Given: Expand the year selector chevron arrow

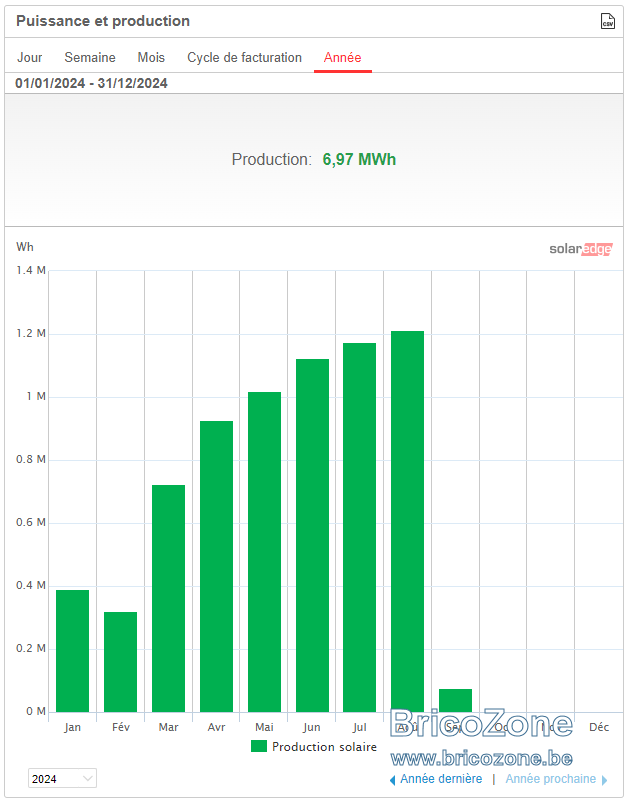Looking at the screenshot, I should (x=87, y=778).
